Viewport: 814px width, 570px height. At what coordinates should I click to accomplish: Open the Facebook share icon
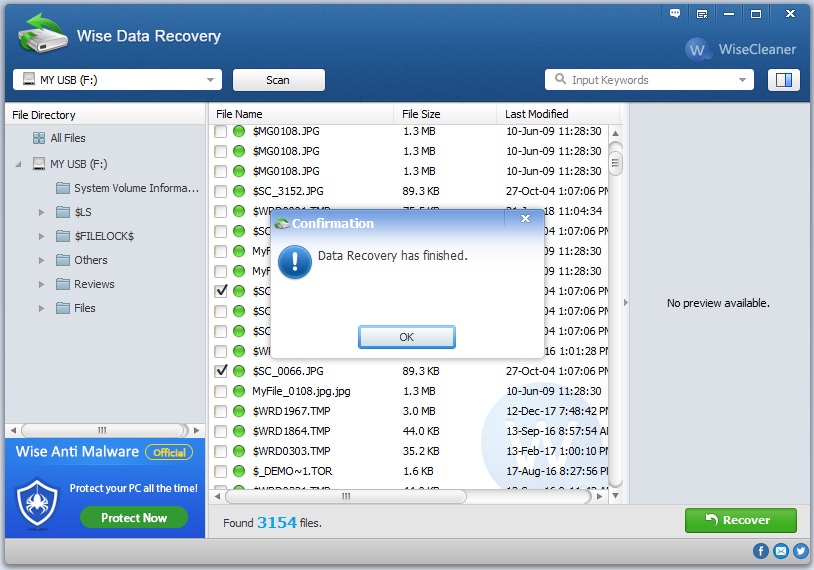coord(761,551)
